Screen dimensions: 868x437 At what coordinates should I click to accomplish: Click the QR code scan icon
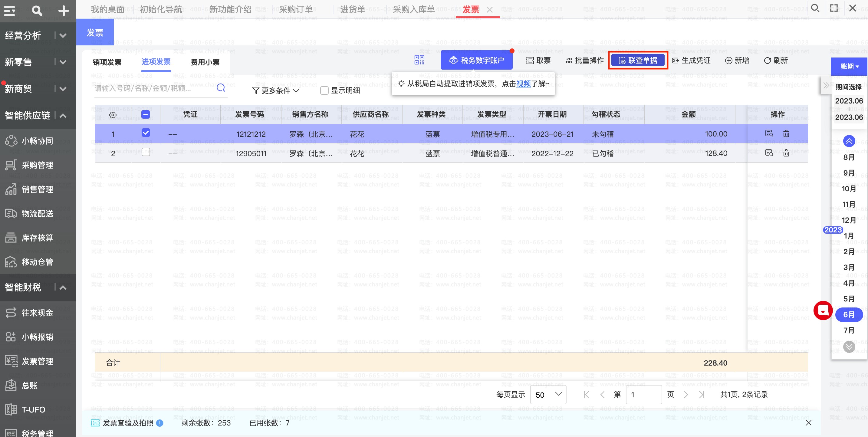pyautogui.click(x=419, y=60)
